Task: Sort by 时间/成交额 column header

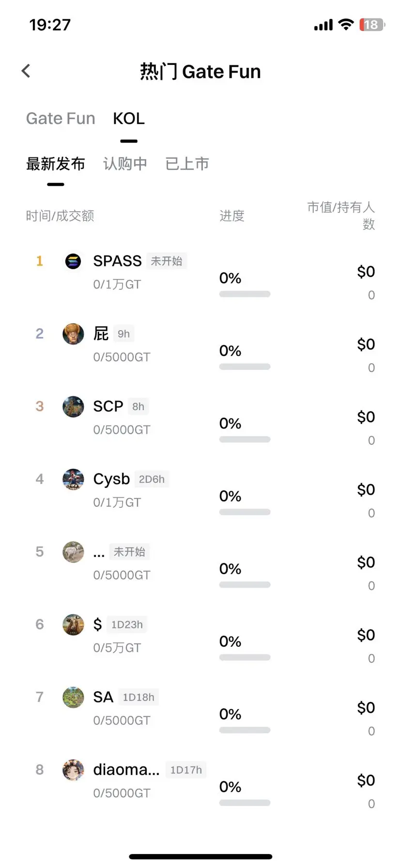Action: (x=60, y=216)
